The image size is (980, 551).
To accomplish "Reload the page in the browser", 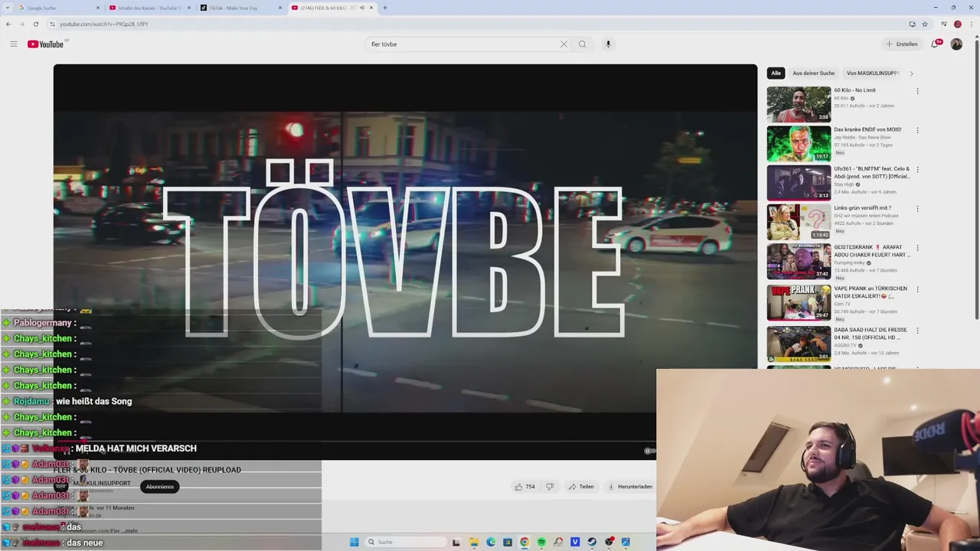I will point(35,24).
